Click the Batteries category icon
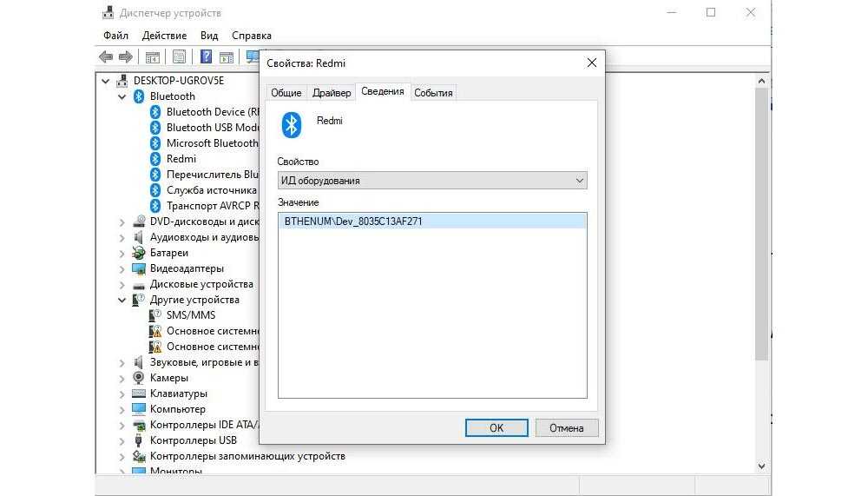 (x=139, y=253)
